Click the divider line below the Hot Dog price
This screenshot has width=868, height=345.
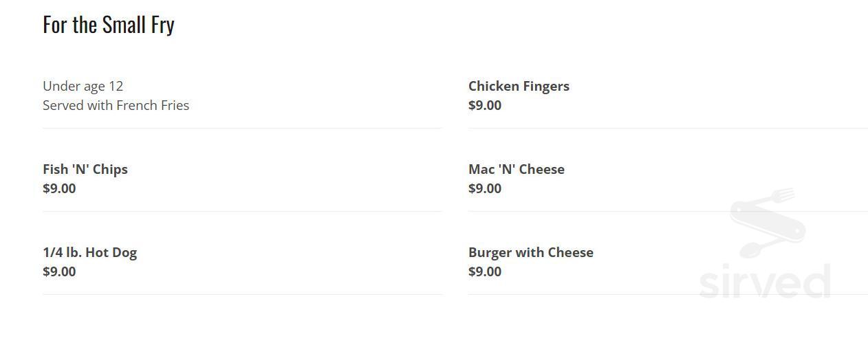point(242,294)
